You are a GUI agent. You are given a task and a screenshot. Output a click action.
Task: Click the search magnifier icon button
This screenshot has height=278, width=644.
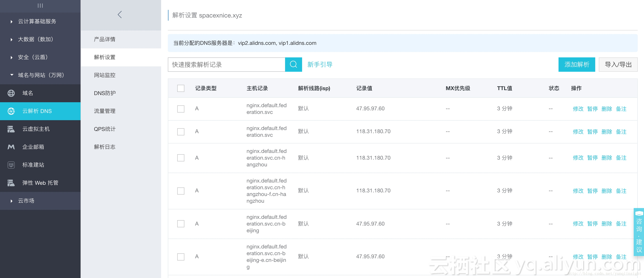click(x=293, y=65)
